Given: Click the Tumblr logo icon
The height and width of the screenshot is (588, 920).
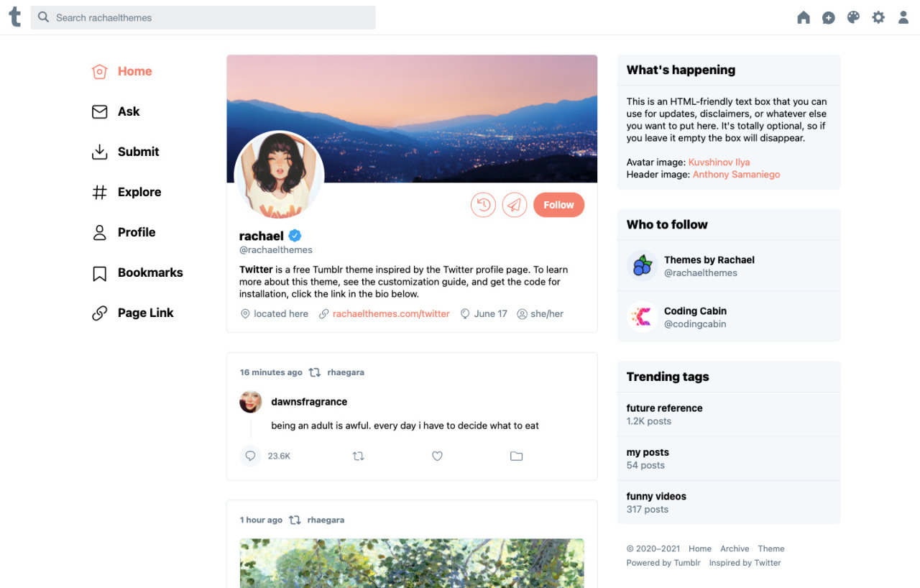Looking at the screenshot, I should (x=15, y=17).
